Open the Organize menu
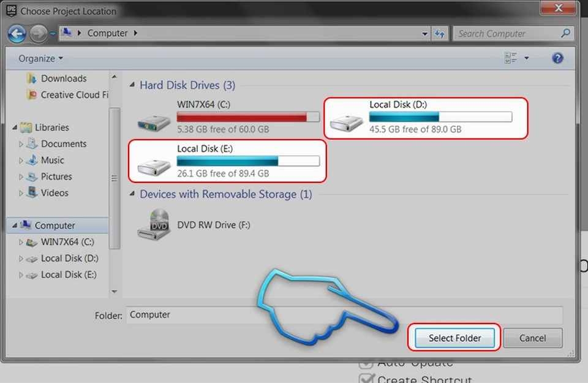The image size is (588, 383). [x=40, y=58]
